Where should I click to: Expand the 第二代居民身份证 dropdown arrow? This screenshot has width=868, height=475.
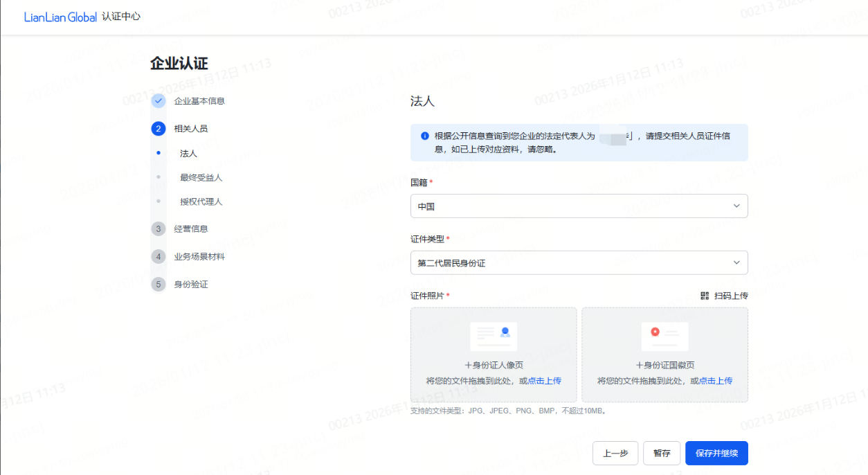coord(736,263)
